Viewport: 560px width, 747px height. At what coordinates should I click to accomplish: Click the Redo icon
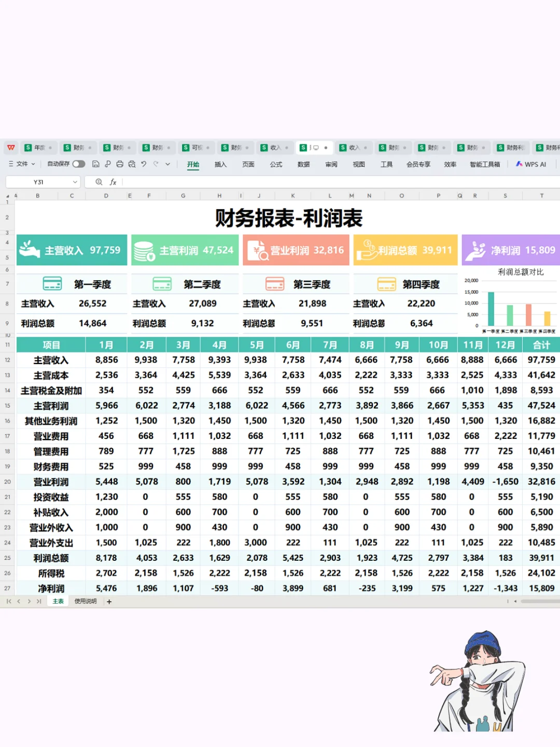[x=156, y=163]
